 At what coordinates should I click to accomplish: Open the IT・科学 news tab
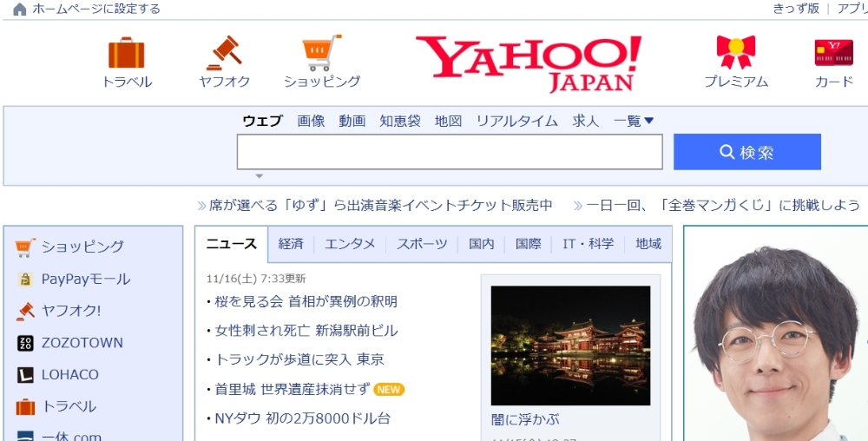[588, 243]
